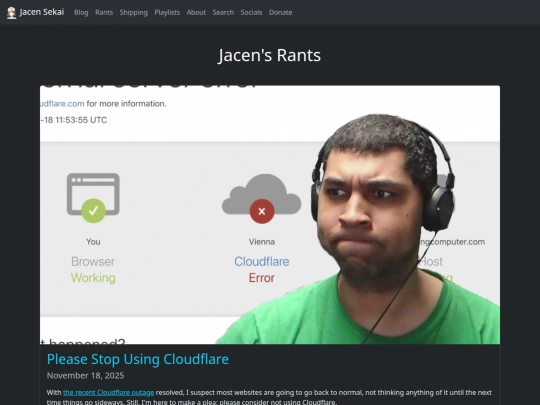Image resolution: width=540 pixels, height=405 pixels.
Task: Click the post date November 18, 2025
Action: [85, 375]
